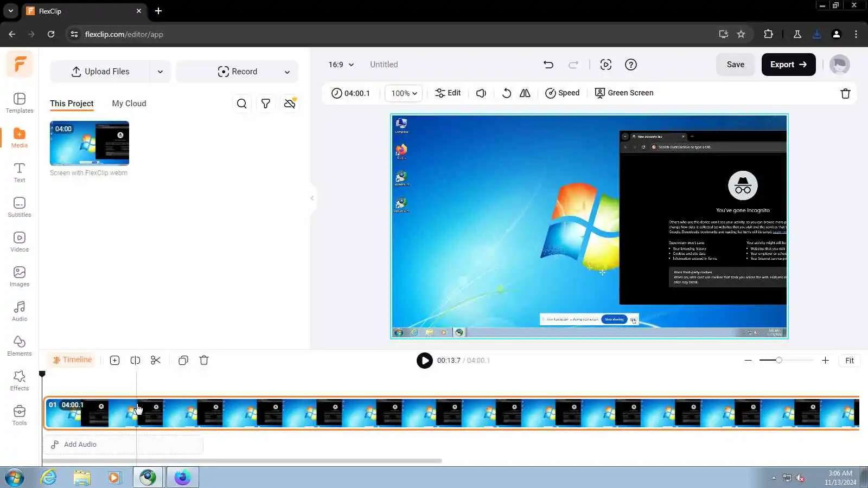Open the clip duration 04:00.1 setting
The image size is (868, 488).
coord(351,93)
